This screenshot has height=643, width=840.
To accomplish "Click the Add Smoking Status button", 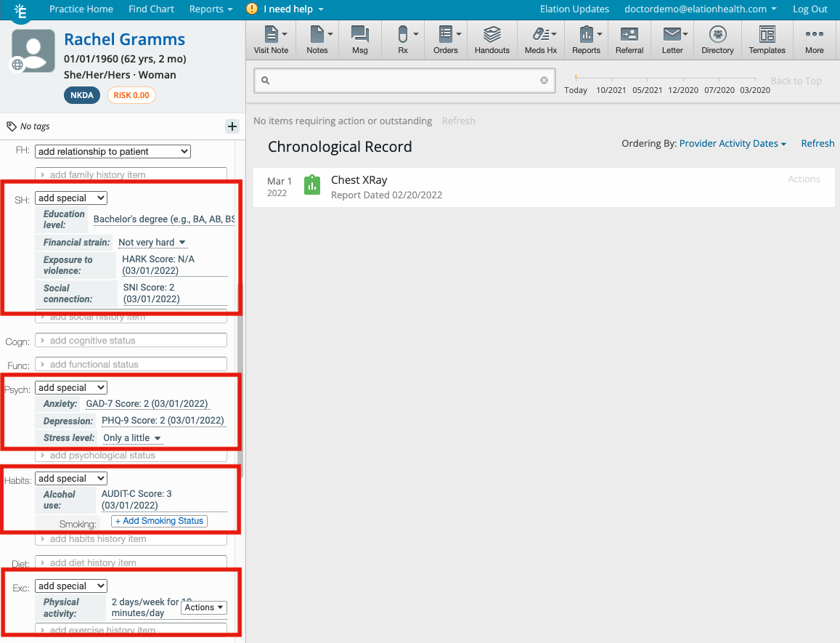I will [158, 520].
